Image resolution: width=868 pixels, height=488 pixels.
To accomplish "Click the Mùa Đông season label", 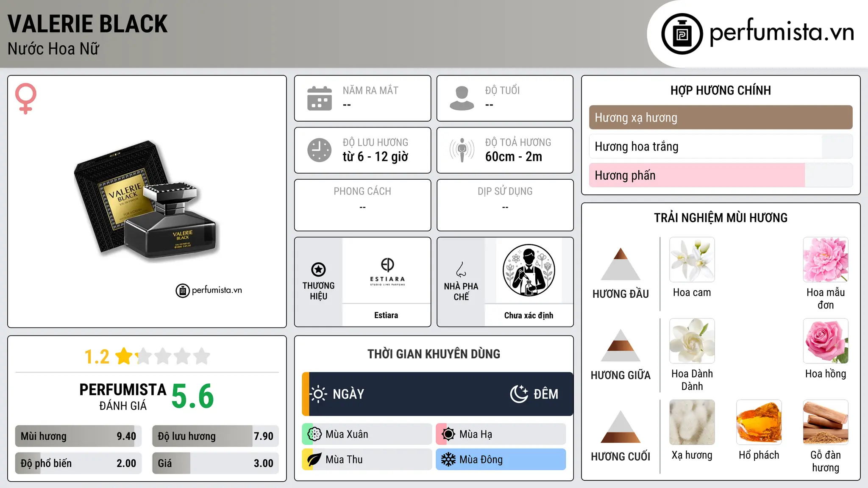I will point(481,459).
